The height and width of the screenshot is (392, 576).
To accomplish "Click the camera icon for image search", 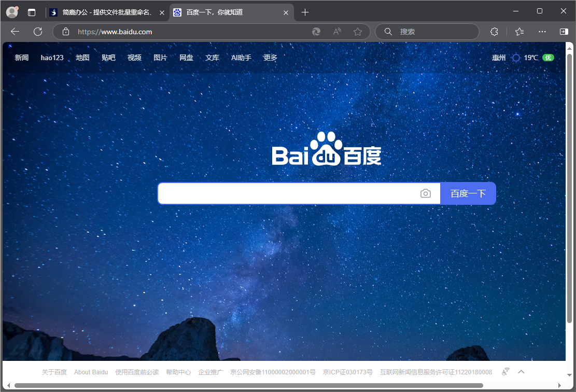I will tap(426, 193).
